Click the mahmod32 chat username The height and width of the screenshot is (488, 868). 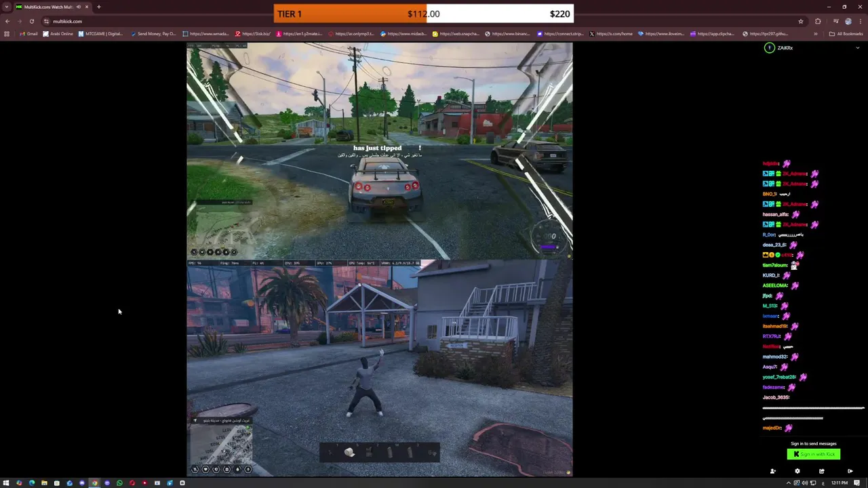pos(775,357)
